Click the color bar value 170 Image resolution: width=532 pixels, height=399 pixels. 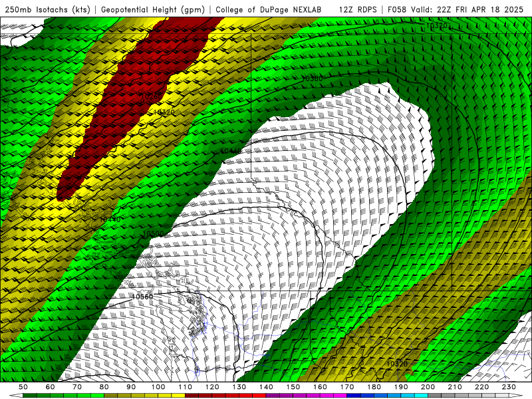(x=347, y=387)
